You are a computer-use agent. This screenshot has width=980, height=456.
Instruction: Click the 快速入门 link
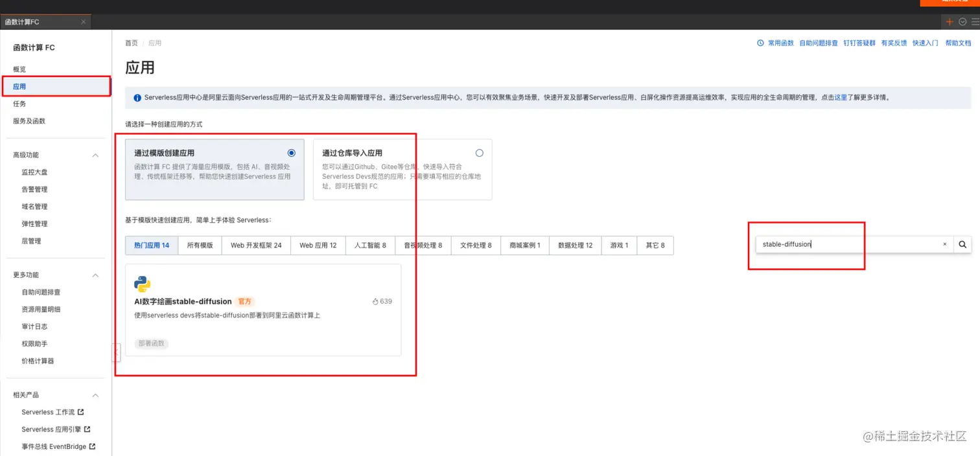[926, 43]
